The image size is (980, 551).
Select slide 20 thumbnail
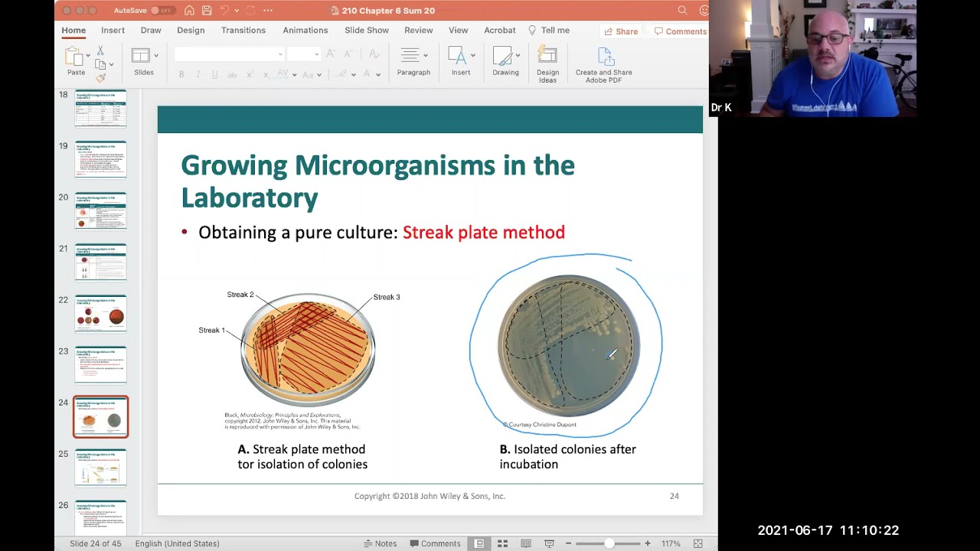point(100,210)
